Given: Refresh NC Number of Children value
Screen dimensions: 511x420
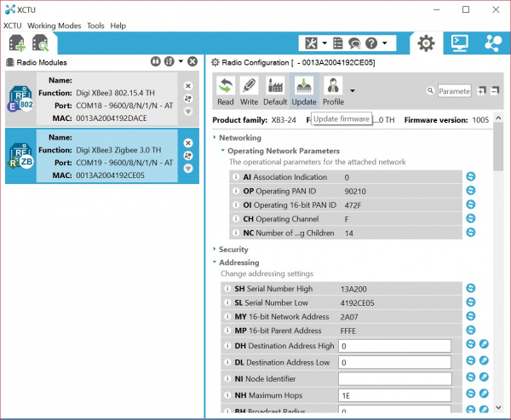Looking at the screenshot, I should click(471, 233).
